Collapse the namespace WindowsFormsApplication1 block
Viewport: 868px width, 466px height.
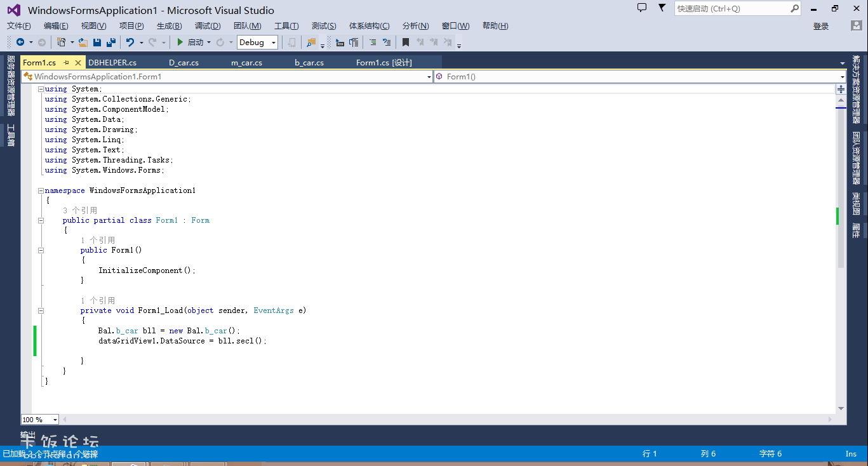[41, 190]
